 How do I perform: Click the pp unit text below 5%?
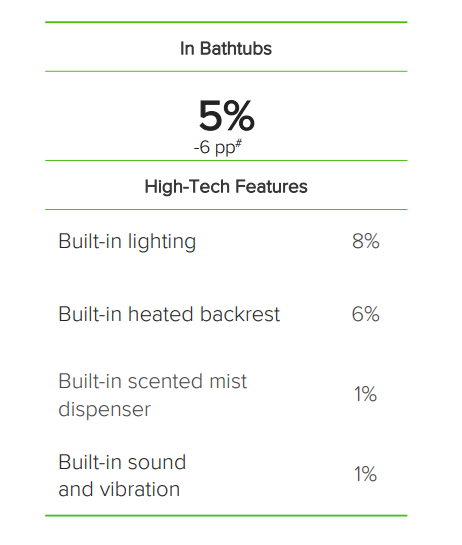click(x=225, y=149)
